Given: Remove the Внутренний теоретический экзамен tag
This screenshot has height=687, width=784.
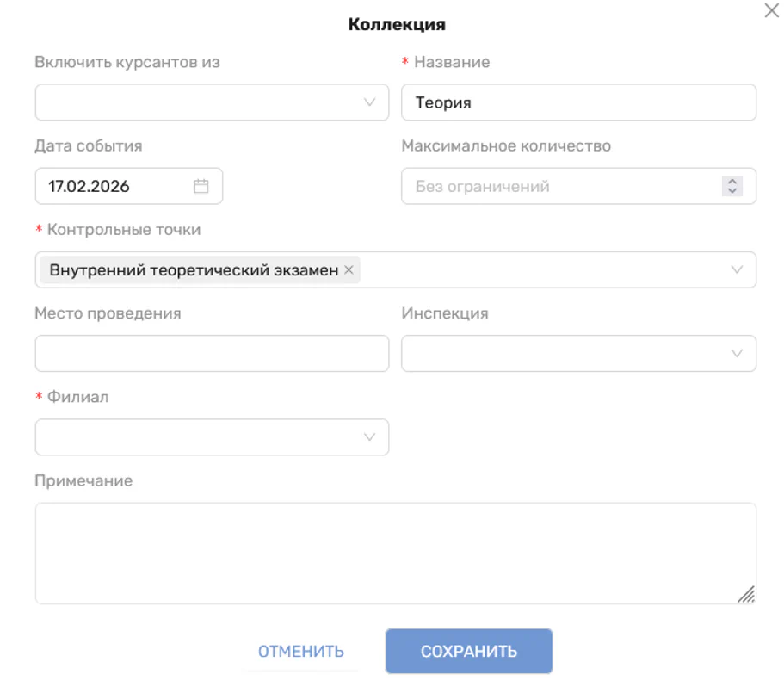Looking at the screenshot, I should [349, 269].
